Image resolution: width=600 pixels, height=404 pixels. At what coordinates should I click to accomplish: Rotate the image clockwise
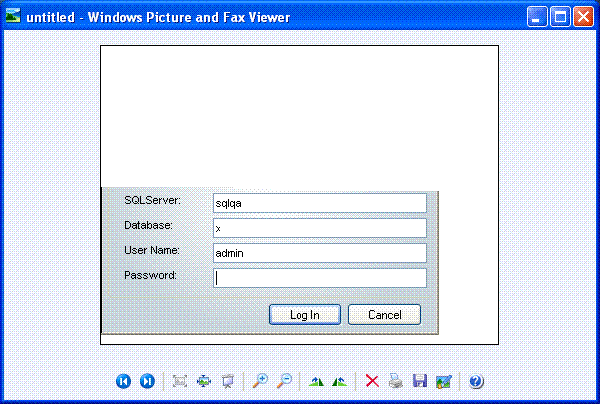point(317,381)
